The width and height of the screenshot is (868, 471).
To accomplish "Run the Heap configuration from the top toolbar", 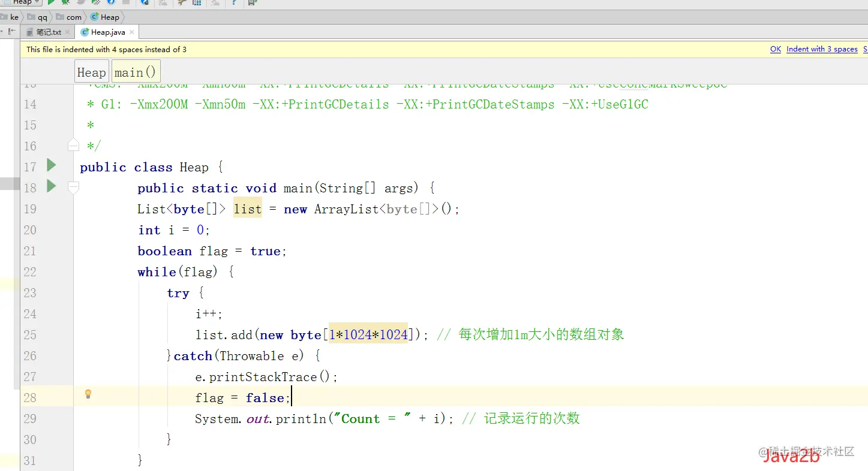I will point(52,2).
